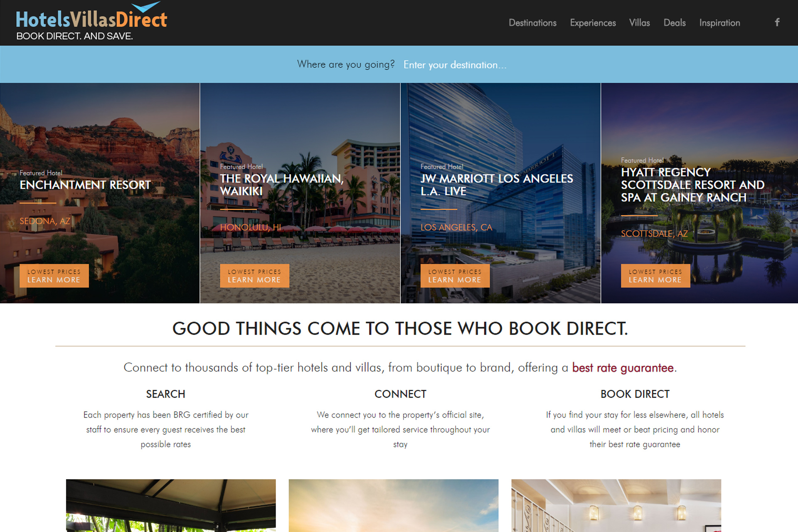This screenshot has width=798, height=532.
Task: Click Learn More for Hyatt Regency Scottsdale
Action: (x=655, y=276)
